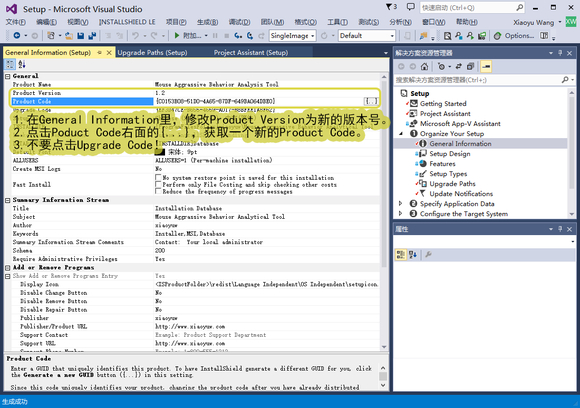The width and height of the screenshot is (580, 408).
Task: Open the 文件(F) menu
Action: click(16, 22)
